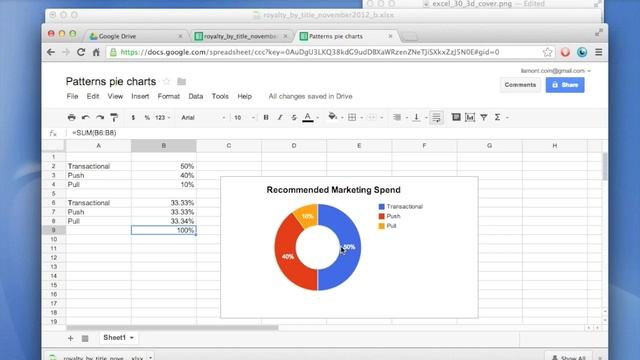Open the Tools menu
The height and width of the screenshot is (360, 640).
[x=220, y=96]
